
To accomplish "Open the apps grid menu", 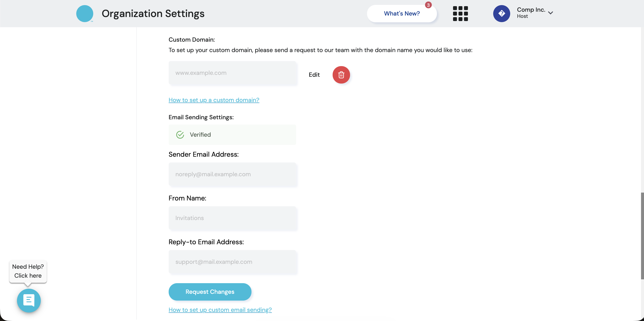I will pyautogui.click(x=460, y=14).
